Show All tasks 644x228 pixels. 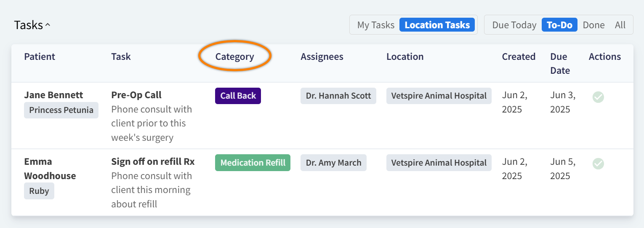coord(620,25)
